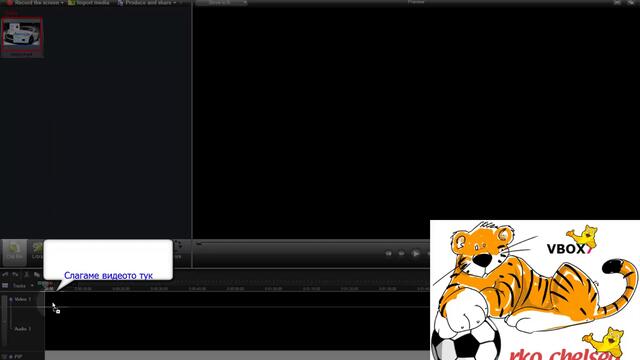
Task: Click the Play button in preview
Action: (416, 253)
